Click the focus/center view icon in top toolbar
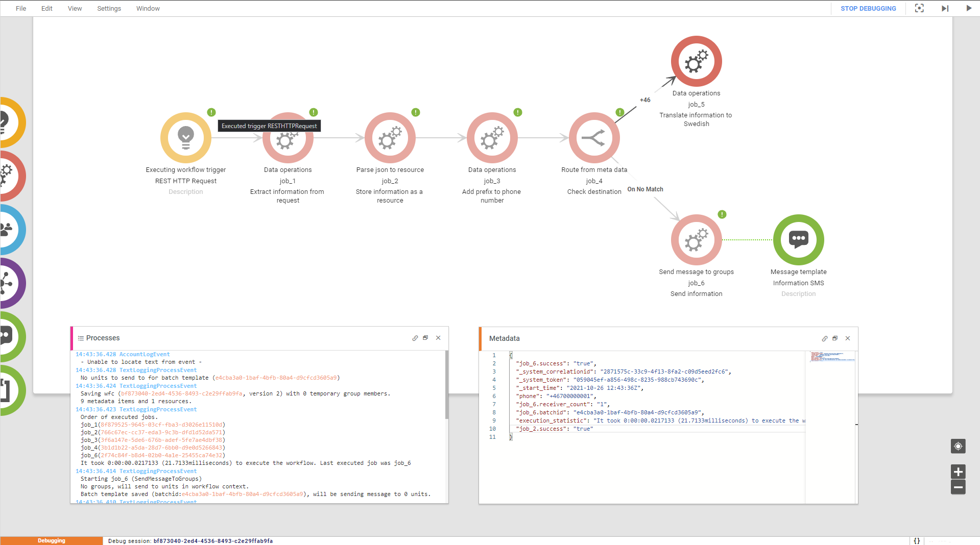The height and width of the screenshot is (545, 980). (919, 8)
